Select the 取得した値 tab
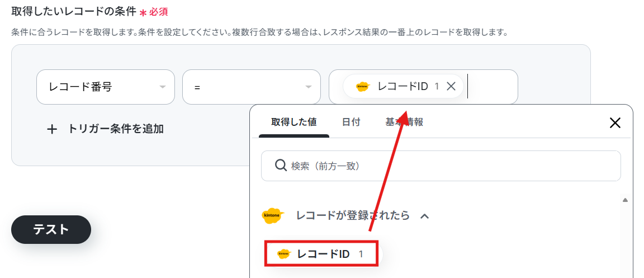The height and width of the screenshot is (278, 644). coord(293,122)
